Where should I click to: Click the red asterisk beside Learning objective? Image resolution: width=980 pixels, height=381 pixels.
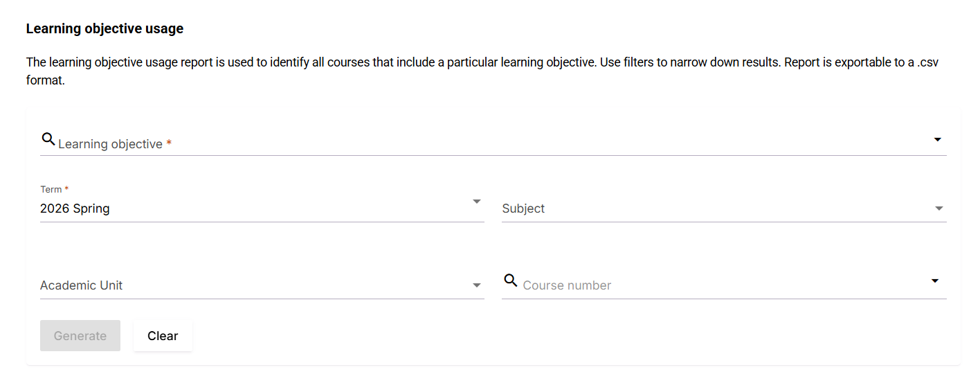[169, 143]
